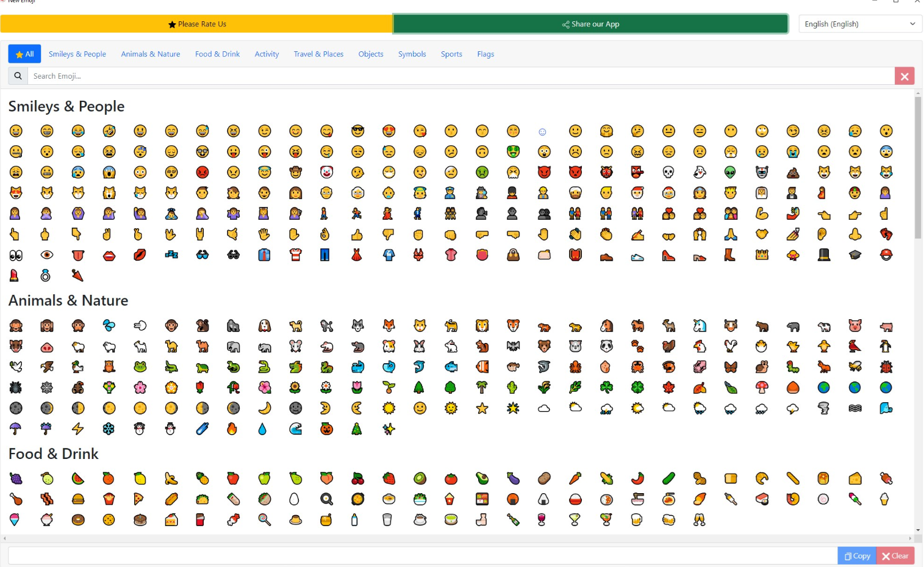Pick the grapes emoji

16,479
